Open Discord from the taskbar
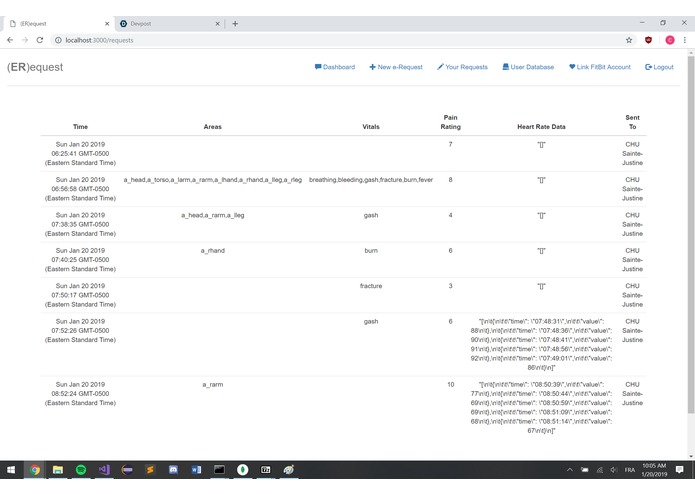Image resolution: width=695 pixels, height=494 pixels. [x=173, y=470]
